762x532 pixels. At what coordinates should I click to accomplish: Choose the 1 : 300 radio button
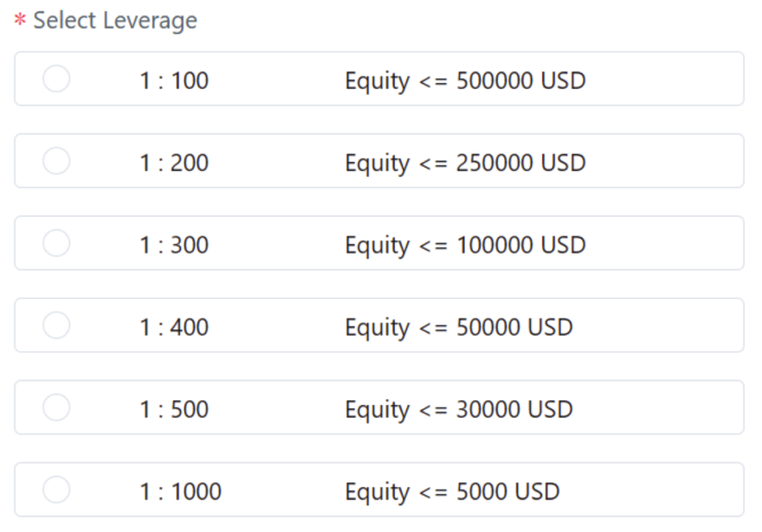coord(57,243)
